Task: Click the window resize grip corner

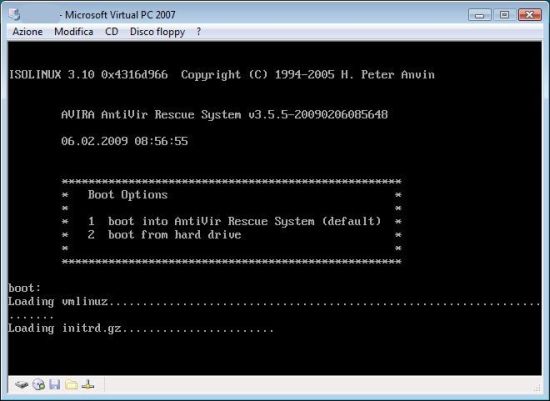Action: pyautogui.click(x=537, y=387)
